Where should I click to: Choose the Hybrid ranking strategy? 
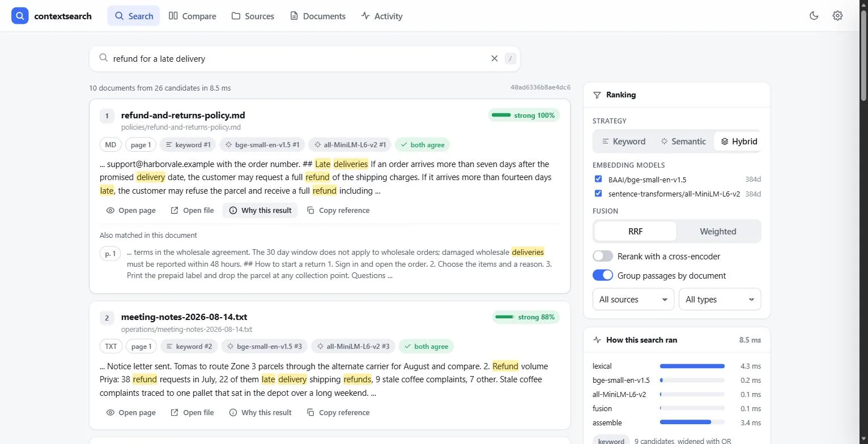click(x=738, y=142)
